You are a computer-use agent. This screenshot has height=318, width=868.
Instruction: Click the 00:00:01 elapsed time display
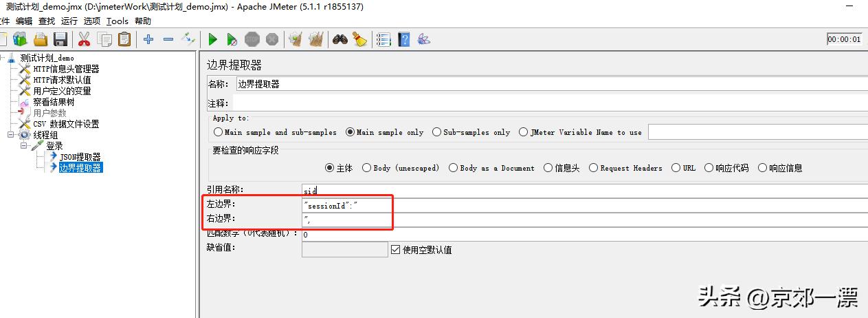tap(845, 39)
